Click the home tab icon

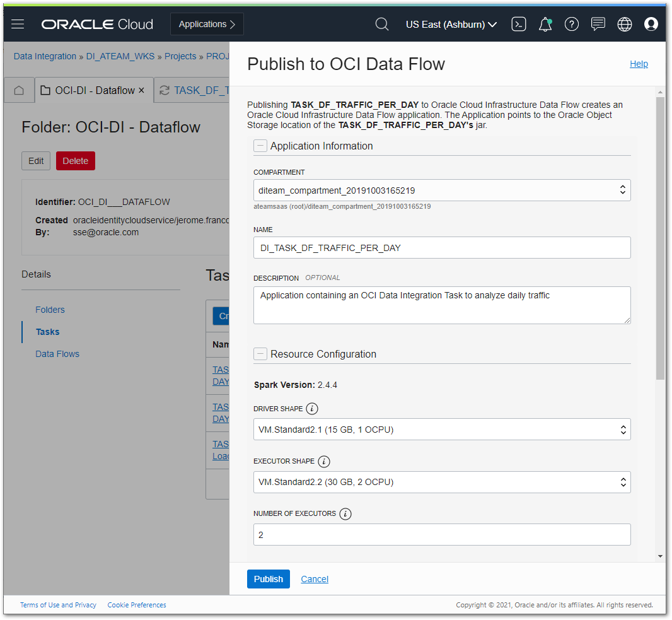click(x=19, y=90)
